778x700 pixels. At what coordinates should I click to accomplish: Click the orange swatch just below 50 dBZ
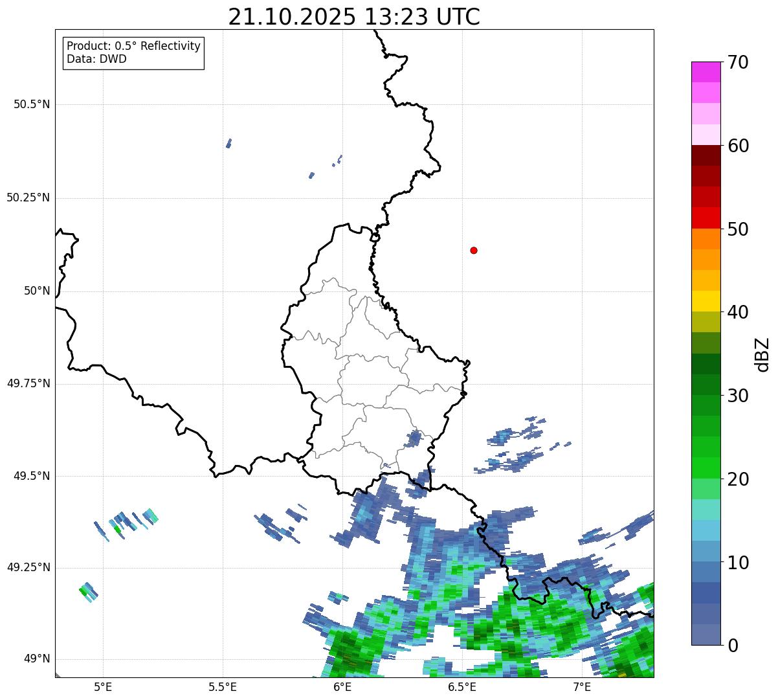(706, 239)
